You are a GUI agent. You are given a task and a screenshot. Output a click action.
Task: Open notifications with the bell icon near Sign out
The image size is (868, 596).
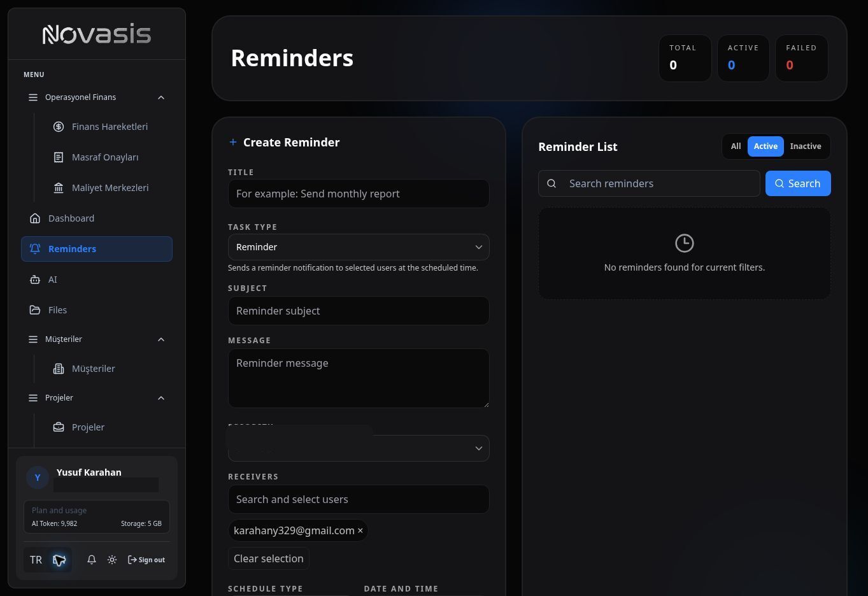[x=92, y=560]
